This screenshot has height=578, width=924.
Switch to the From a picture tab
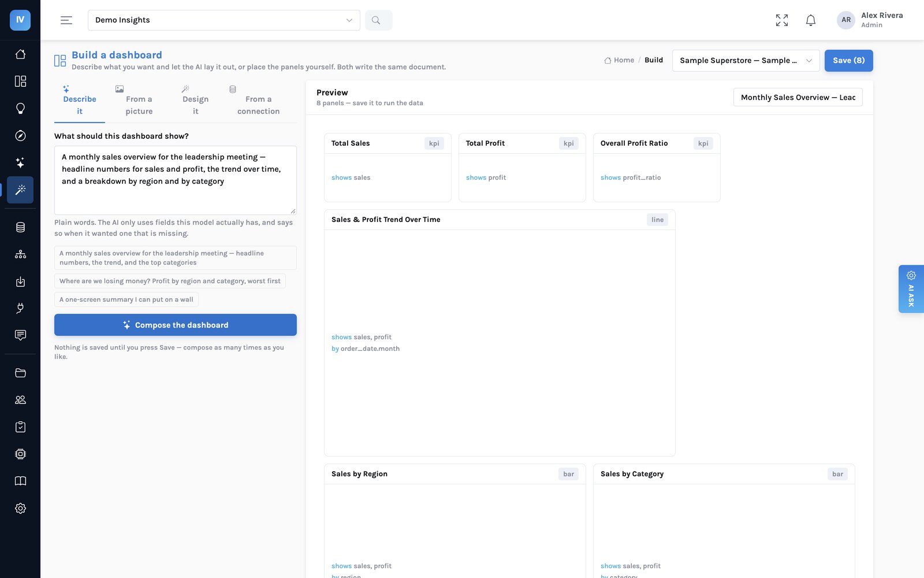tap(139, 101)
